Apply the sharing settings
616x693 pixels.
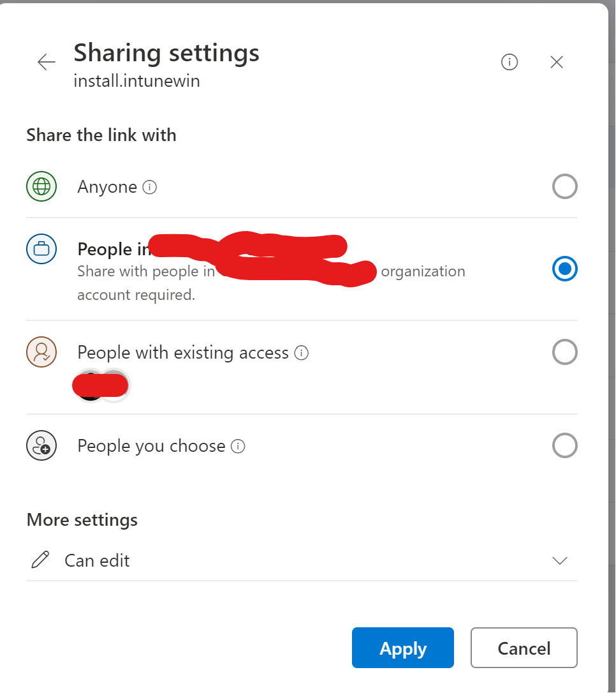(x=403, y=648)
